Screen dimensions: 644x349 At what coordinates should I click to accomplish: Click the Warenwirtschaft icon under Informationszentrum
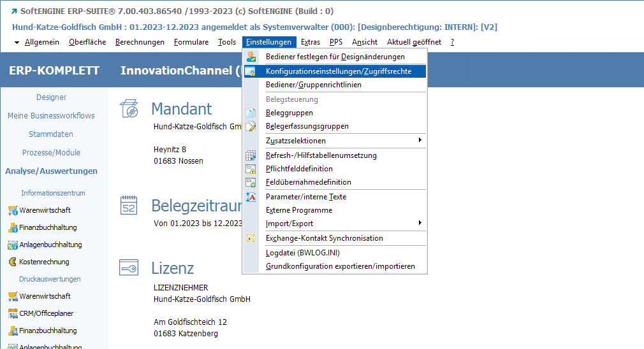pyautogui.click(x=13, y=210)
